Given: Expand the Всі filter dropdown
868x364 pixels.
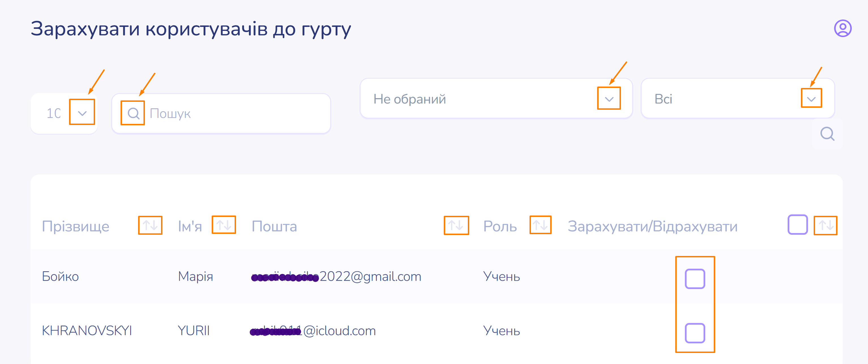Looking at the screenshot, I should [811, 99].
